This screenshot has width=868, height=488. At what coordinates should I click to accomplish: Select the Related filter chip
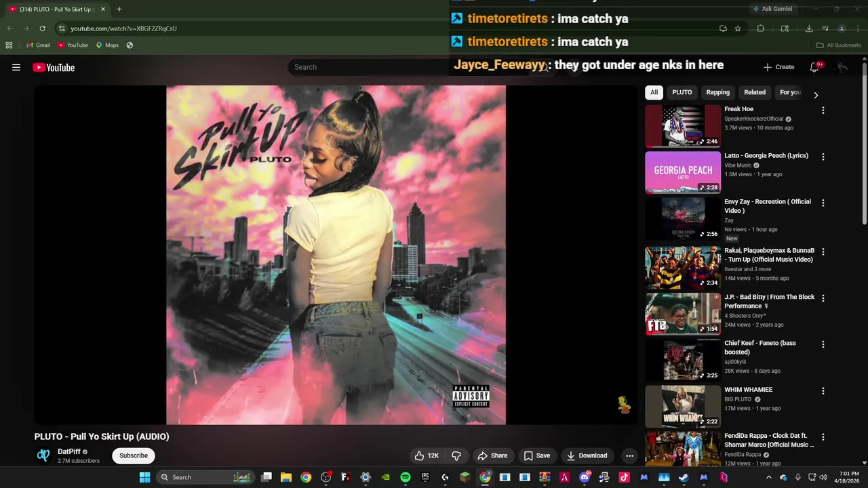(x=755, y=92)
